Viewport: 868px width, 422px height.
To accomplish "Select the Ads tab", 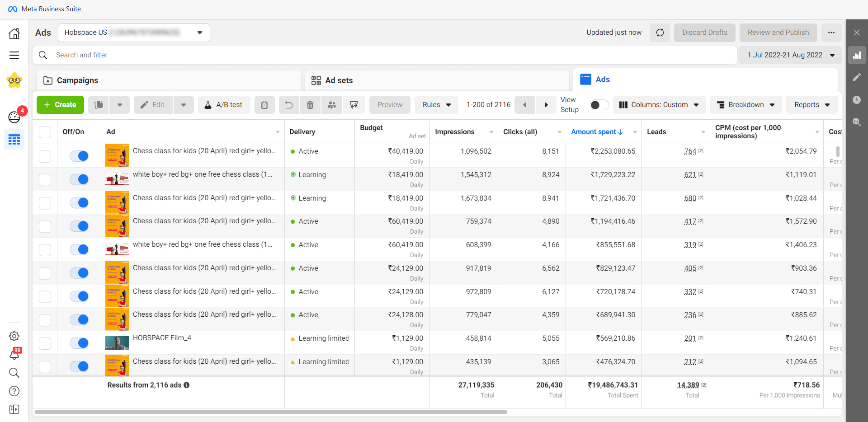I will 705,80.
